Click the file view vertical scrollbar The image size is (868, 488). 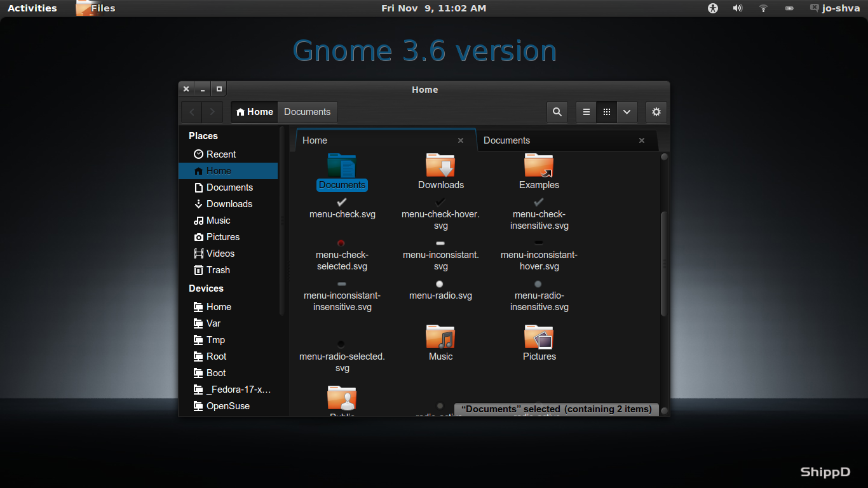click(665, 264)
